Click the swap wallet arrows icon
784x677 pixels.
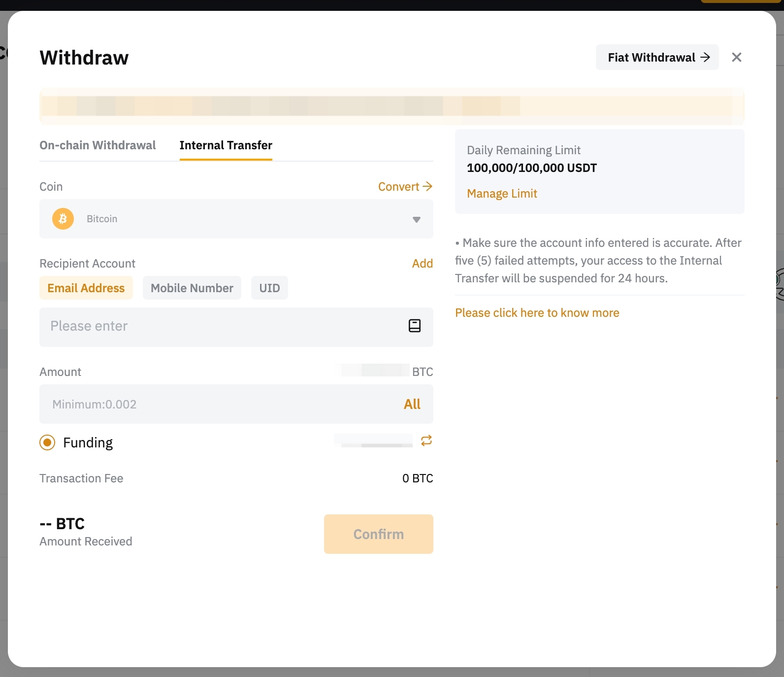tap(426, 440)
